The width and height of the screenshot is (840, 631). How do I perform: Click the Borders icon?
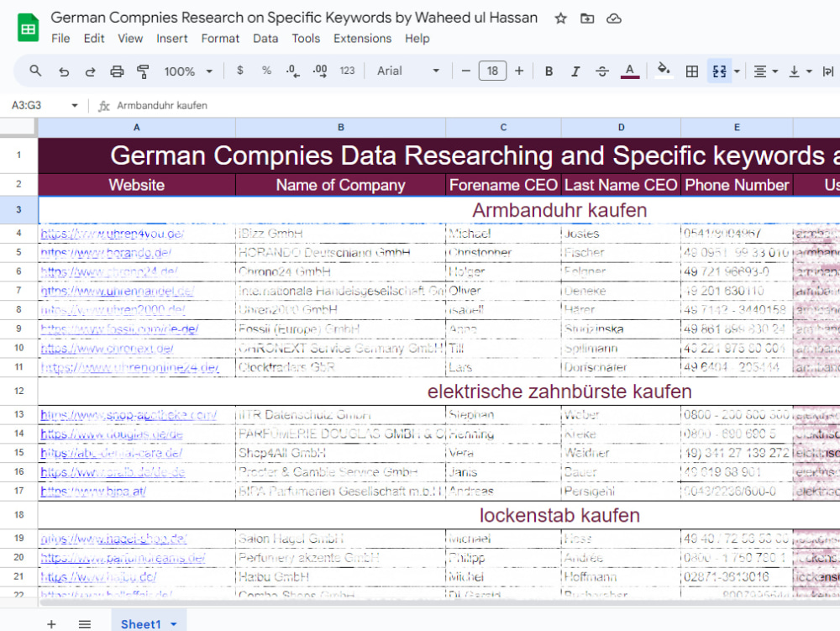692,71
